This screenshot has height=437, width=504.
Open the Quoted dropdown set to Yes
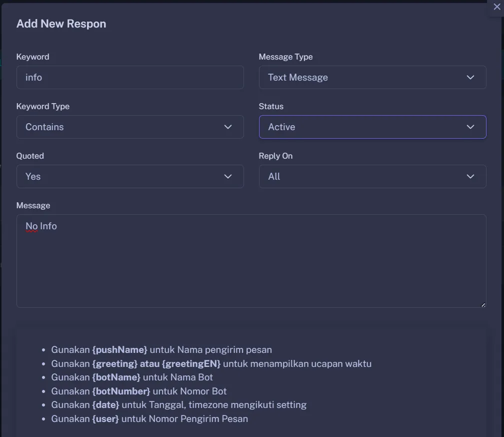coord(130,177)
